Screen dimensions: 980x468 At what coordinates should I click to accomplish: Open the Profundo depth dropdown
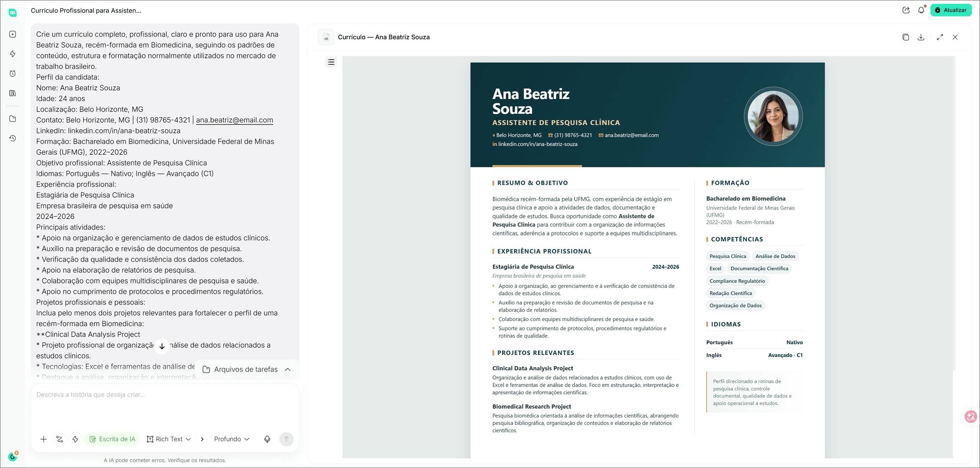(x=232, y=439)
